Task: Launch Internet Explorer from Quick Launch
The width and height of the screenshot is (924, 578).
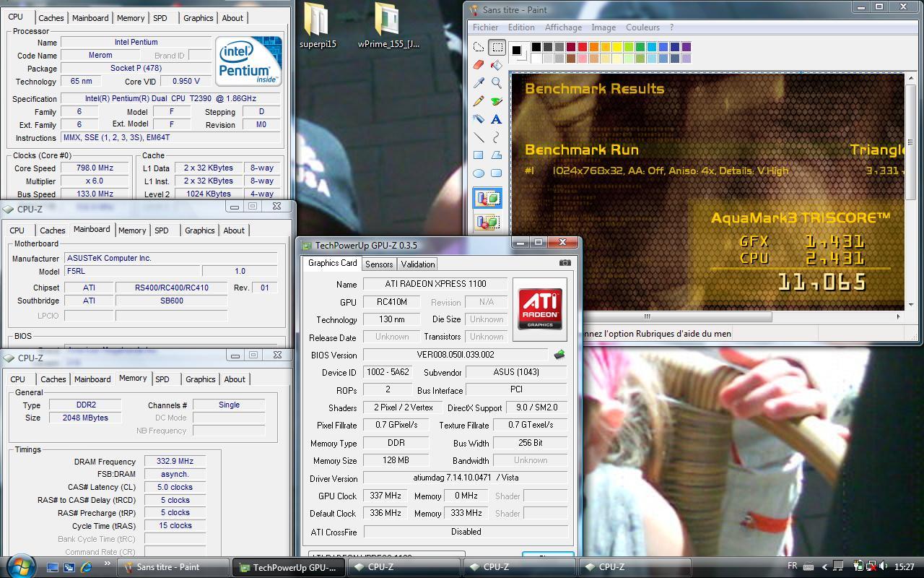Action: [x=87, y=567]
